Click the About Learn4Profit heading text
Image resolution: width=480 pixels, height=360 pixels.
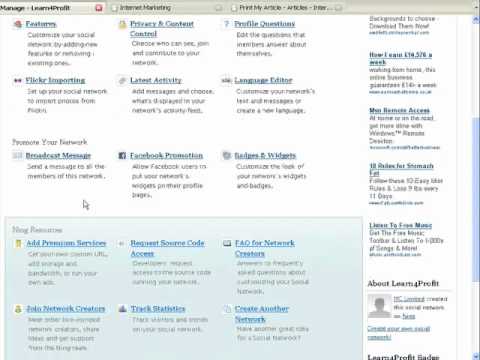click(x=403, y=283)
